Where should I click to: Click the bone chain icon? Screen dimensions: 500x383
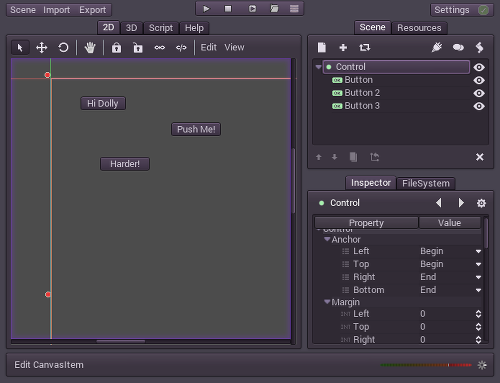tap(160, 48)
